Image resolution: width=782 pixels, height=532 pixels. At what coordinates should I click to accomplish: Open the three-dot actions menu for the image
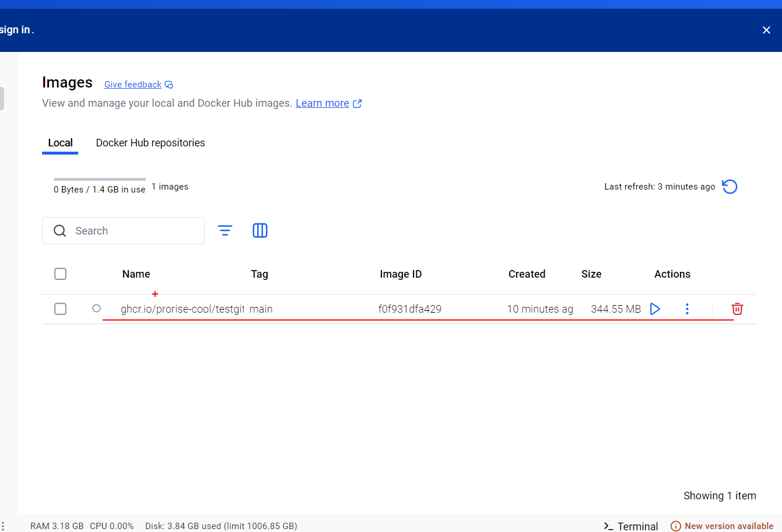pos(687,309)
